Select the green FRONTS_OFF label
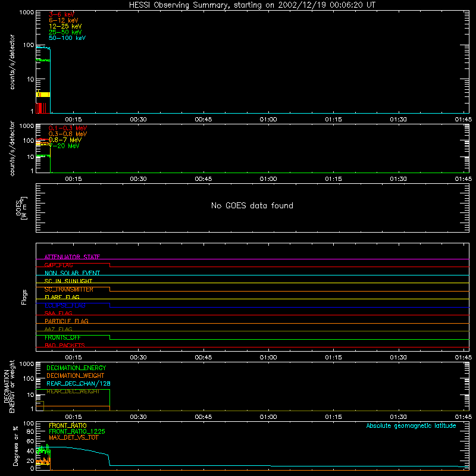Screen dimensions: 476x476 click(x=62, y=337)
